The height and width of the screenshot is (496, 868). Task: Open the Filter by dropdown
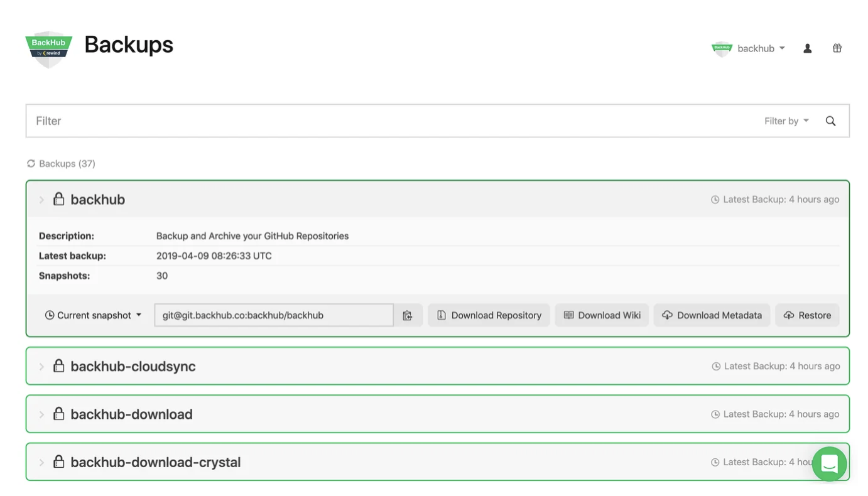(786, 121)
